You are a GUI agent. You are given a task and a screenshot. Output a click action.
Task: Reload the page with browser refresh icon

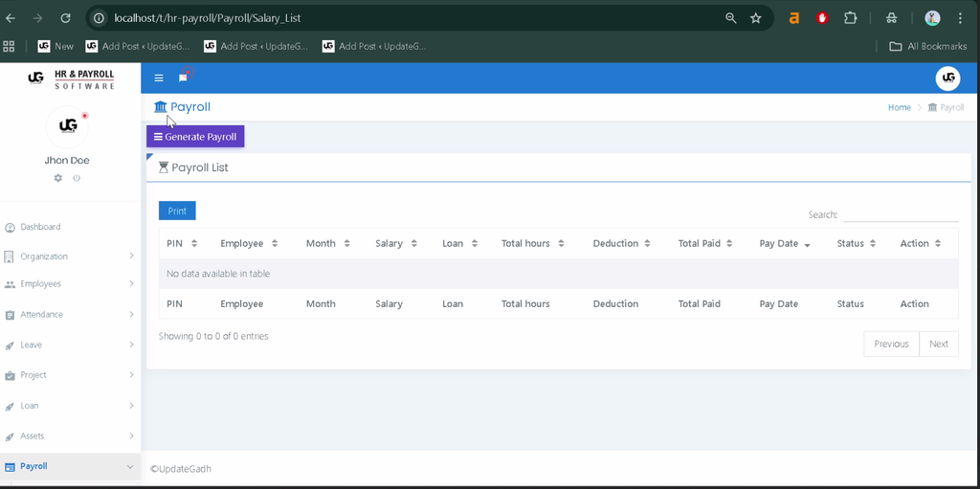point(66,18)
